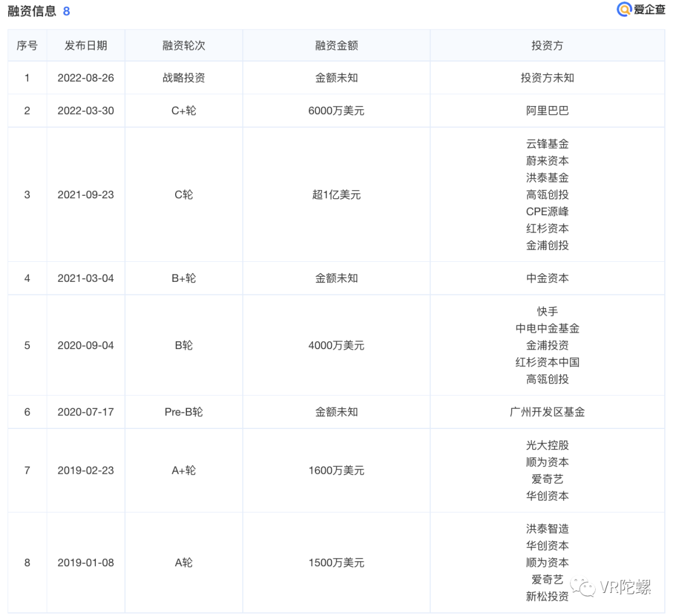Open investor 云锋基金
This screenshot has width=673, height=616.
click(547, 144)
